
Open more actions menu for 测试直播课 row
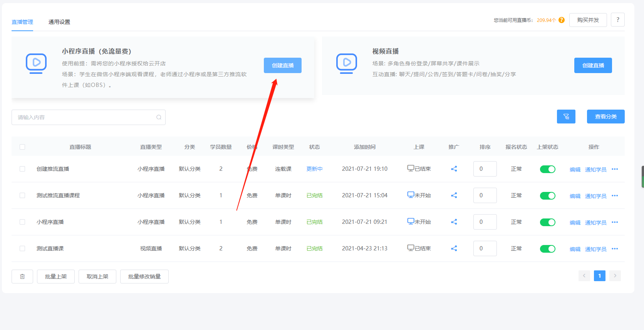click(x=615, y=249)
